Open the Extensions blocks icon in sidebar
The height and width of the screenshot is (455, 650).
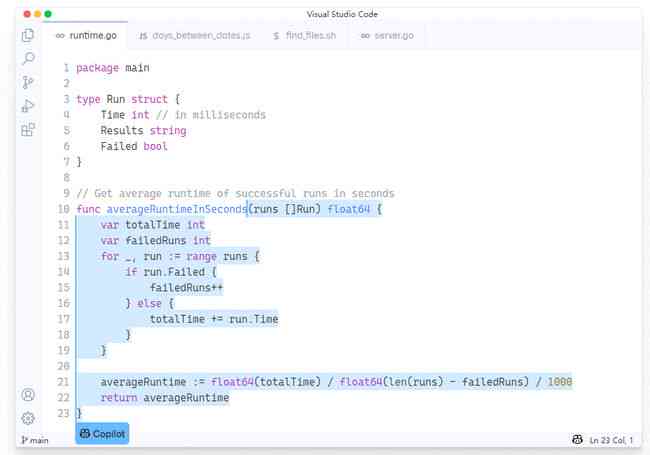(x=28, y=130)
